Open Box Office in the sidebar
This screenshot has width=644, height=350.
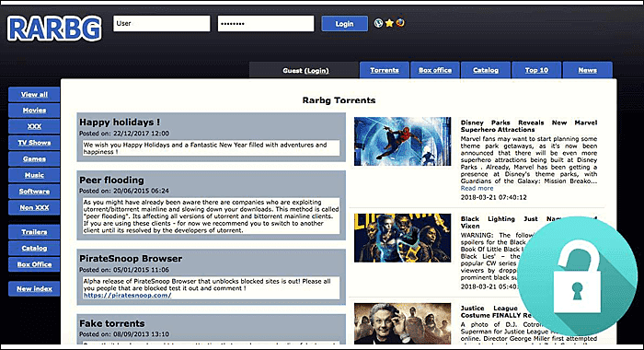click(x=34, y=264)
